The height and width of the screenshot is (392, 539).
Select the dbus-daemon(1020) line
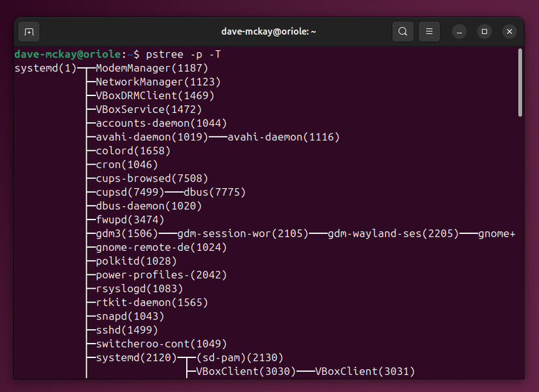pos(139,205)
